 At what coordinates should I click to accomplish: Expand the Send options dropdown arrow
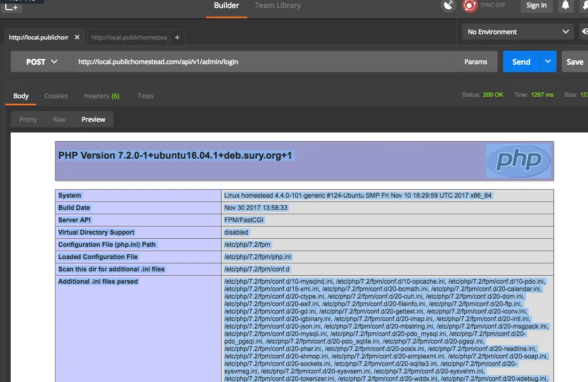tap(548, 61)
